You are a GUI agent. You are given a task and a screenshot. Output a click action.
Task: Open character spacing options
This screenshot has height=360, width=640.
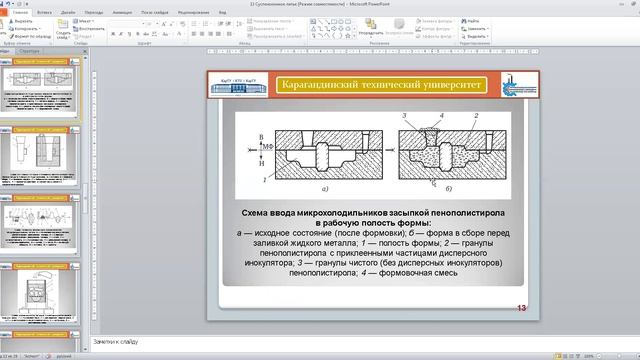155,34
